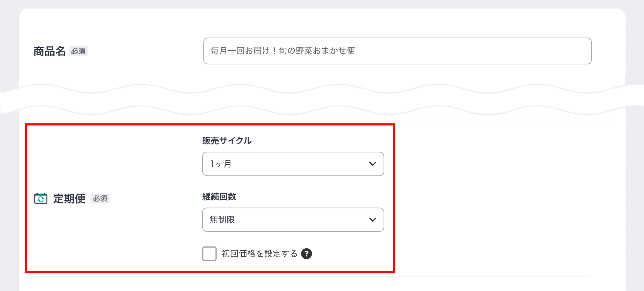The image size is (644, 291).
Task: Open the 販売サイクル dropdown showing 1ヶ月
Action: coord(293,164)
